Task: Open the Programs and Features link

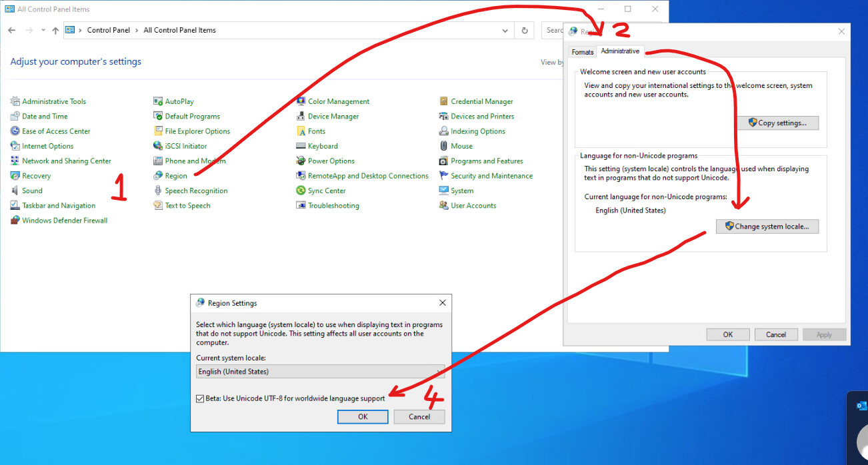Action: (x=487, y=161)
